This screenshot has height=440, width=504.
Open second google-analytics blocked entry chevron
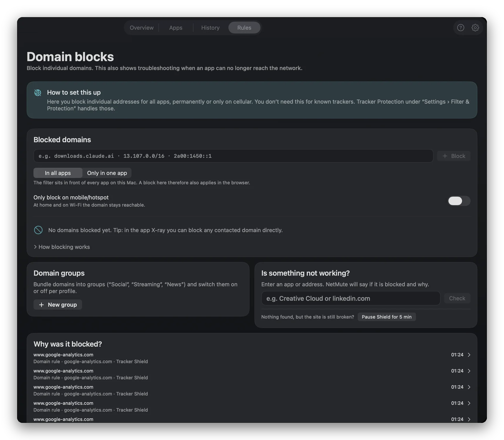tap(469, 371)
